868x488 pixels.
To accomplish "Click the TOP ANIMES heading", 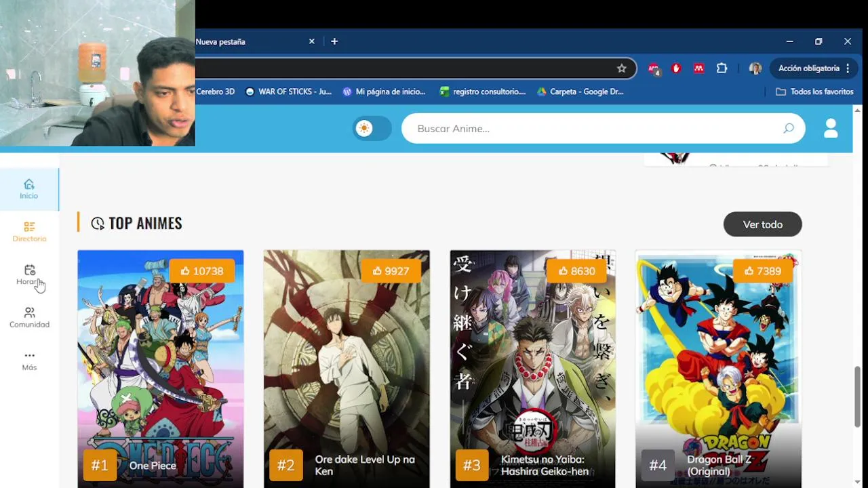I will click(145, 223).
